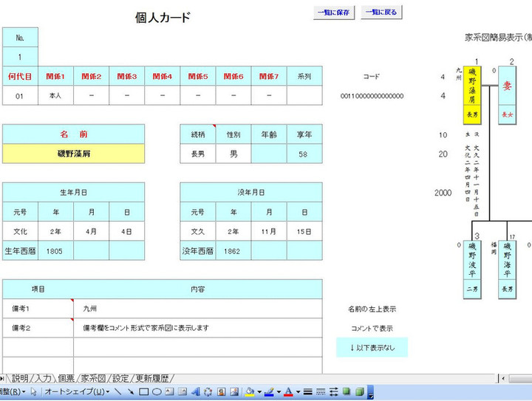Click the 備考2 content cell
The image size is (532, 401).
(x=197, y=328)
